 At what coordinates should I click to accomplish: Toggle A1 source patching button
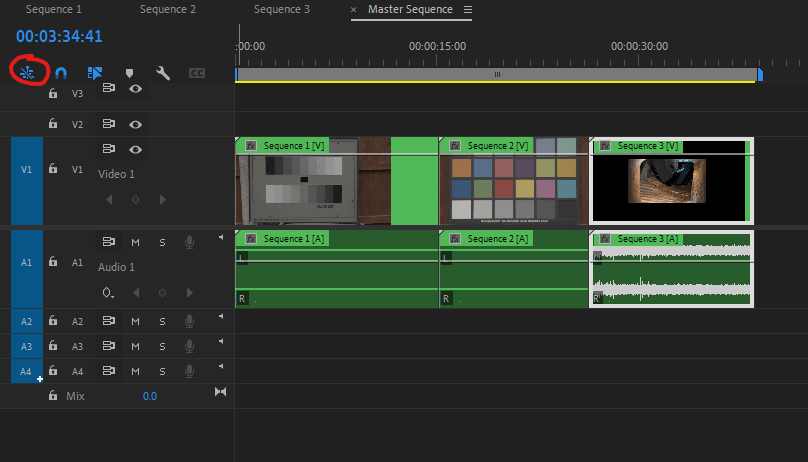(x=27, y=269)
